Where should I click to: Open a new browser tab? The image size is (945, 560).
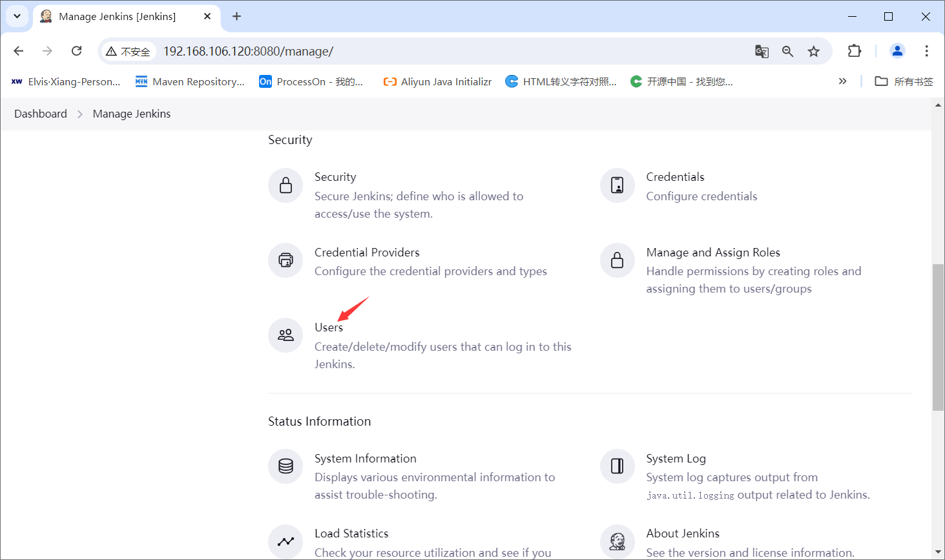pyautogui.click(x=236, y=16)
